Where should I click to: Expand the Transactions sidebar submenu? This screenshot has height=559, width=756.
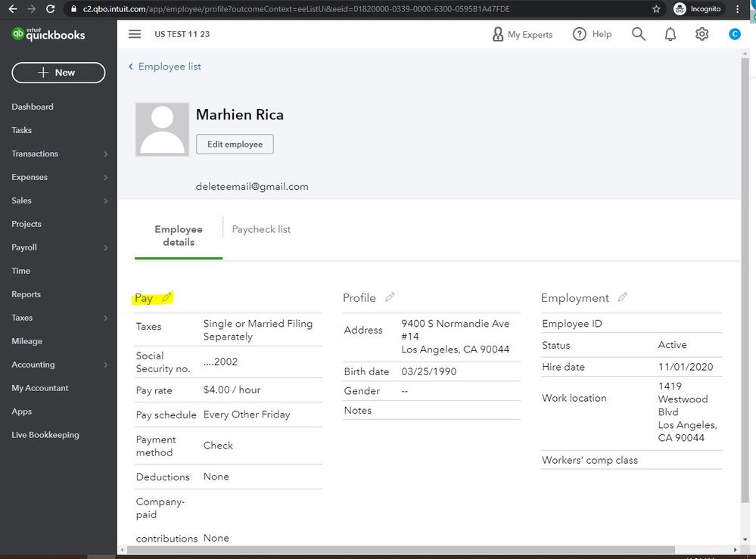pyautogui.click(x=105, y=154)
